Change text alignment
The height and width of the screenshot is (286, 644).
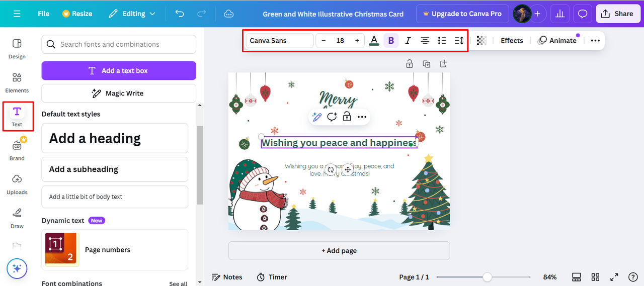pos(425,40)
